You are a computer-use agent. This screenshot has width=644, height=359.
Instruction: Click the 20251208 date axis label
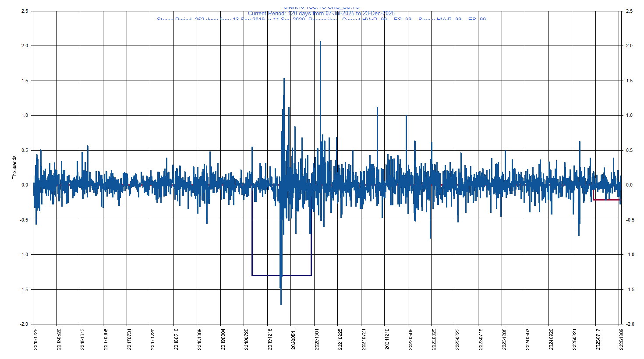pyautogui.click(x=620, y=340)
